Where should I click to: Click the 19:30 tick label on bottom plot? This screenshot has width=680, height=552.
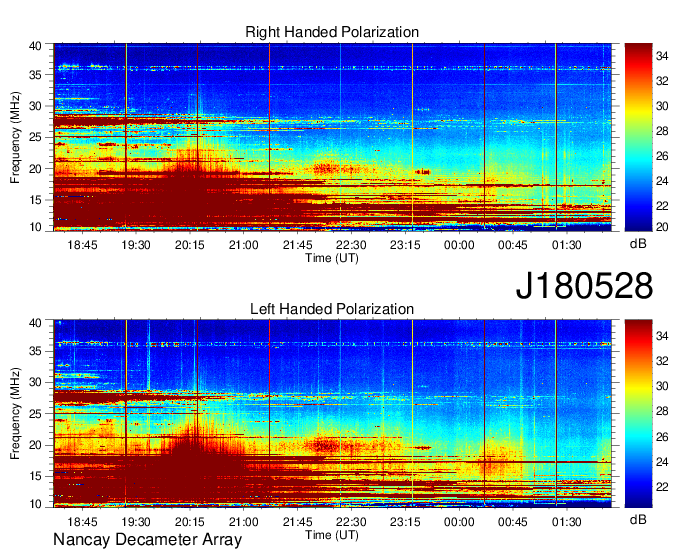point(136,522)
